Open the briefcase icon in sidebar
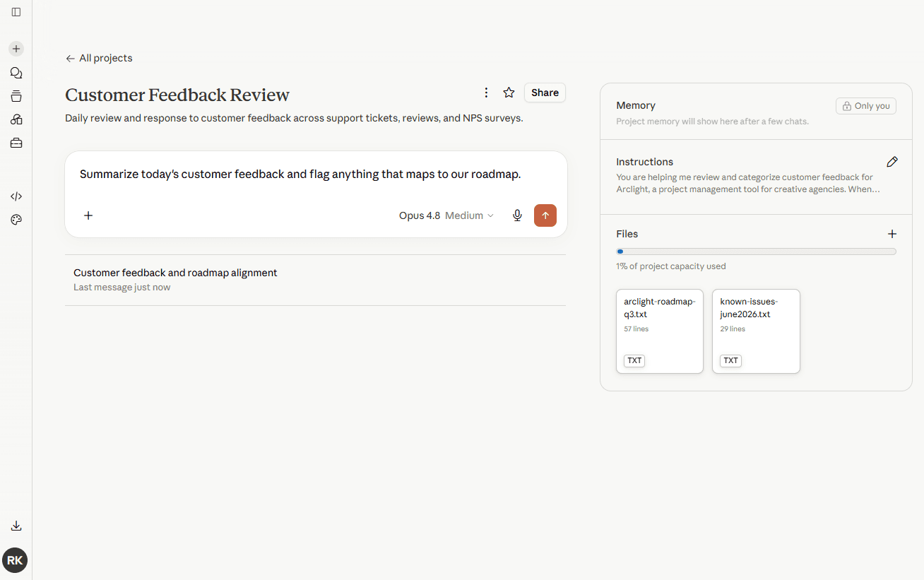This screenshot has width=924, height=580. coord(16,143)
